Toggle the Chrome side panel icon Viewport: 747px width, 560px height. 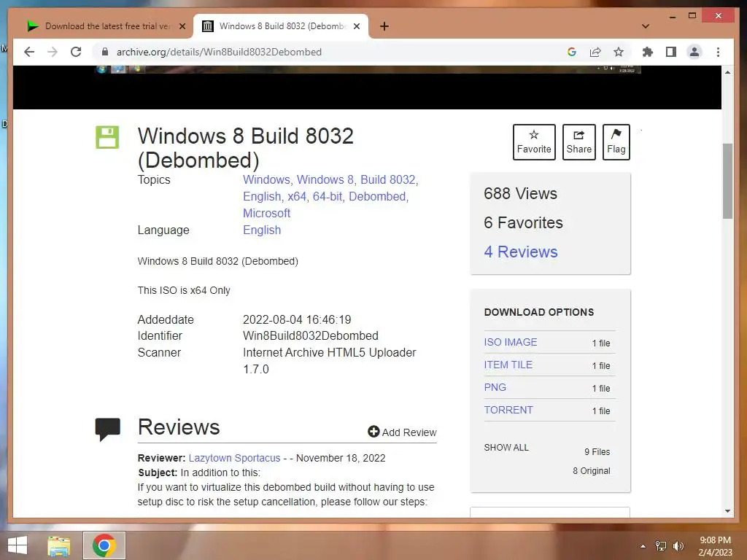coord(671,52)
